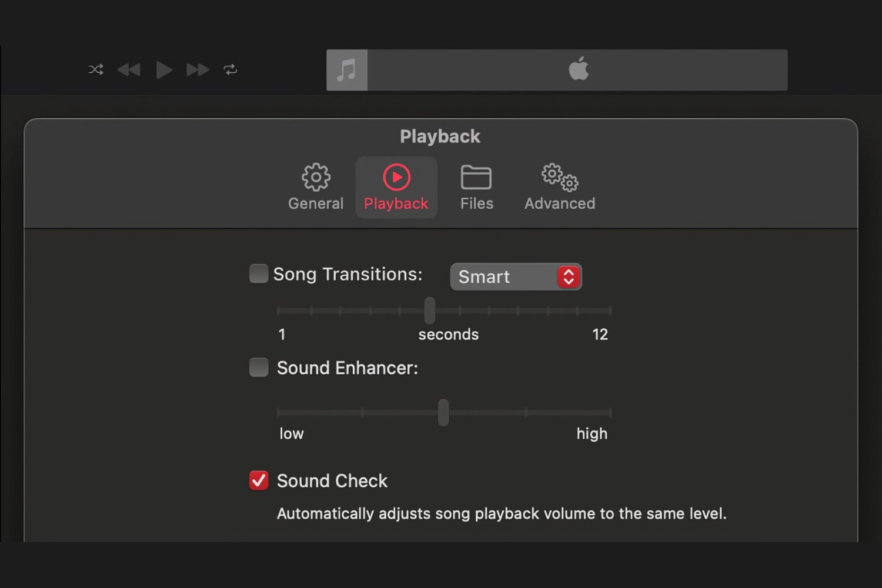Click the "low" enhancer slider label

pos(291,433)
